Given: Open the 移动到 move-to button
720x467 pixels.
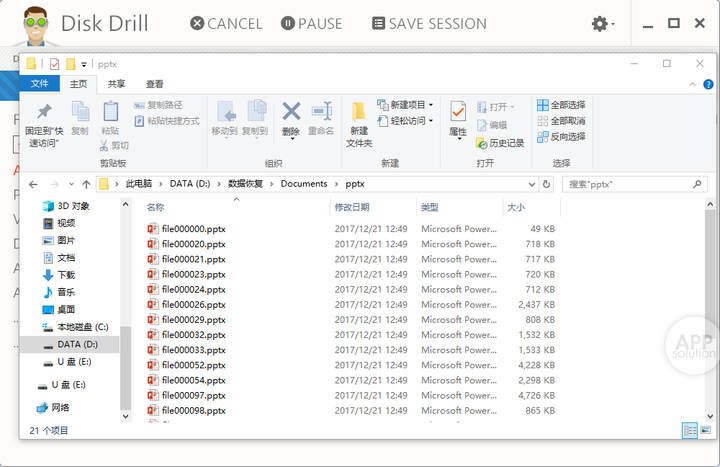Looking at the screenshot, I should coord(225,119).
